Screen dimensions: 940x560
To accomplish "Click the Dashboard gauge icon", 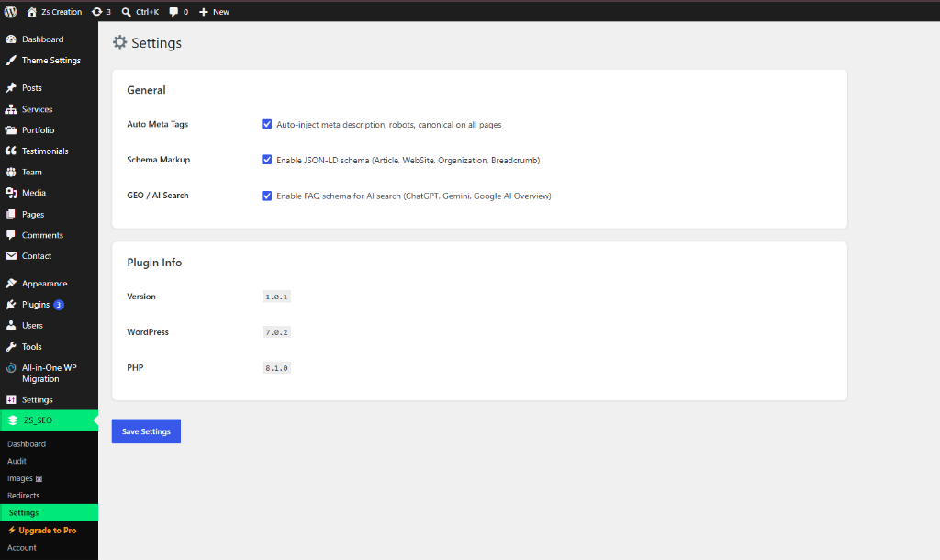I will coord(11,39).
